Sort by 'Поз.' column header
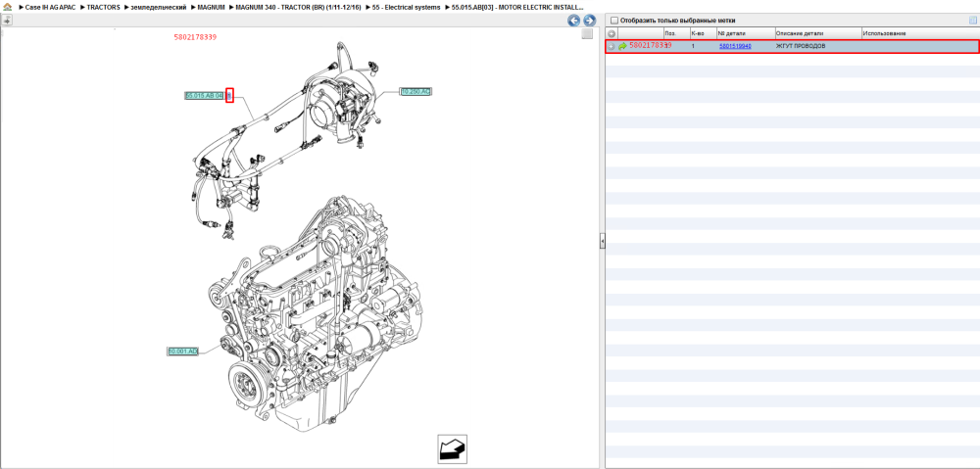 click(x=677, y=33)
